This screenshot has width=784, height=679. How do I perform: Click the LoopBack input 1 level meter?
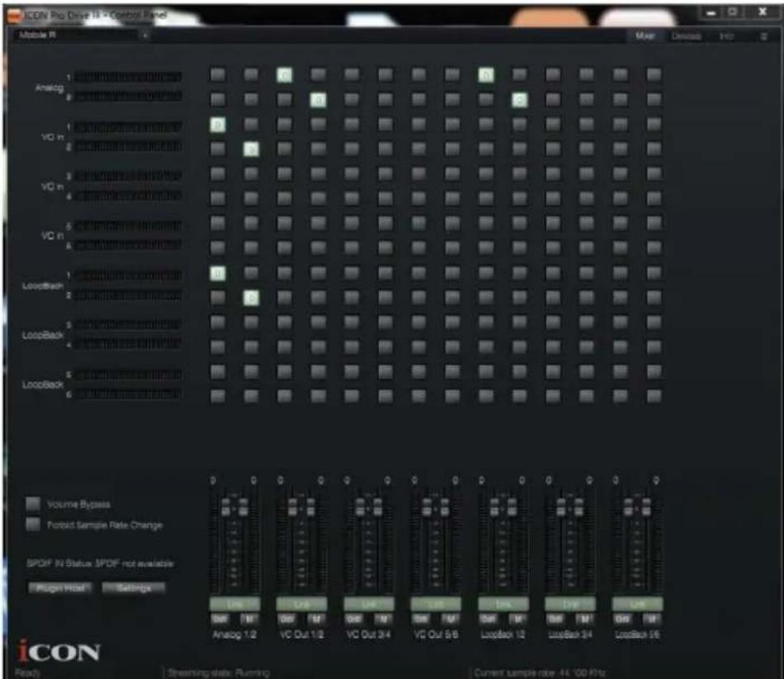point(128,275)
